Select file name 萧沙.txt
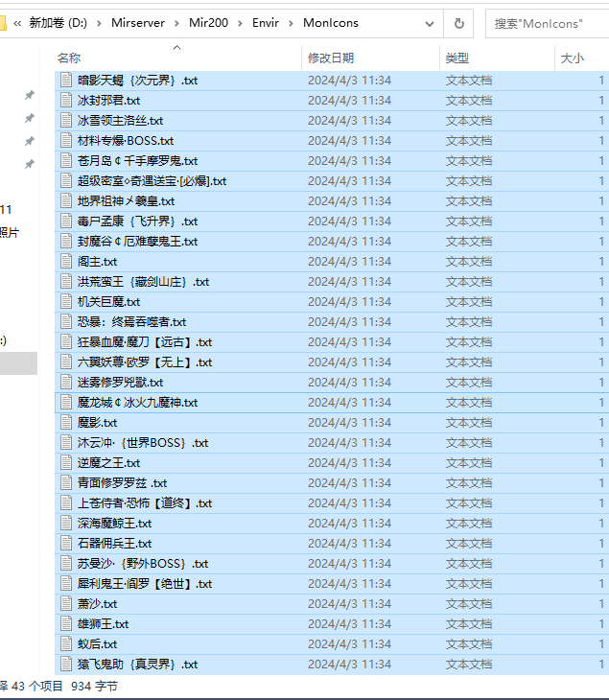Image resolution: width=609 pixels, height=700 pixels. [x=97, y=604]
